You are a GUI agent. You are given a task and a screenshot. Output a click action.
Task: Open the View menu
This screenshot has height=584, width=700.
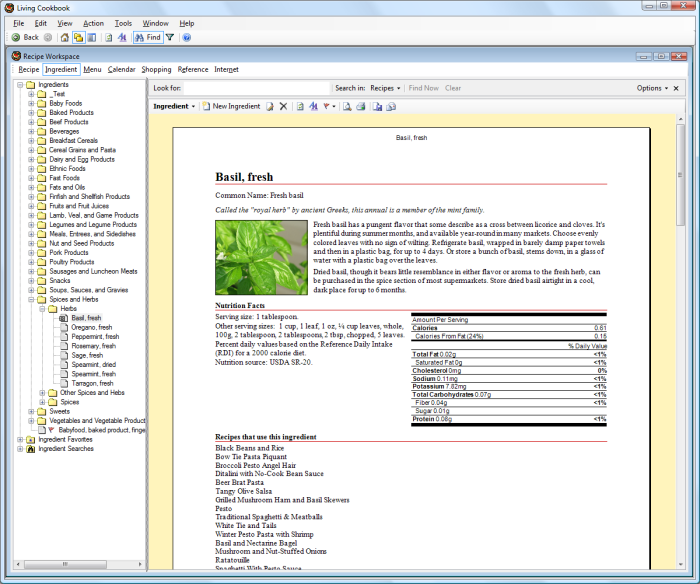tap(65, 23)
